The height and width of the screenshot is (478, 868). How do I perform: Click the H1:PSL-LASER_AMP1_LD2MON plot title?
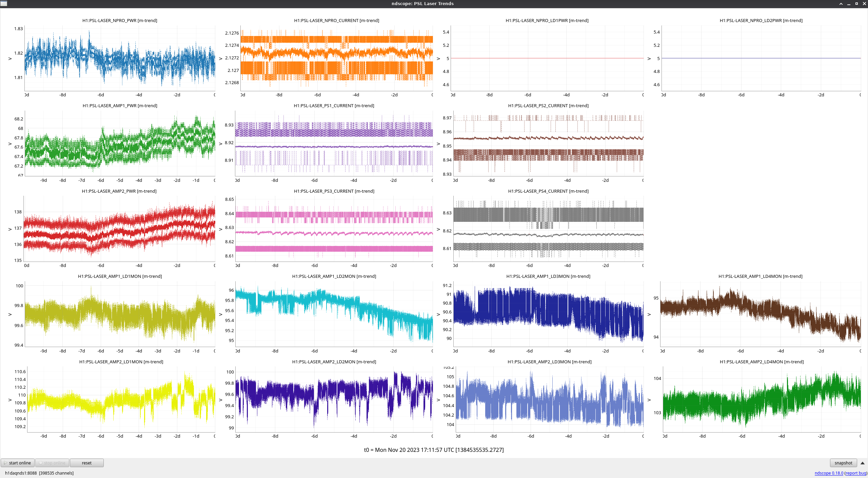[x=334, y=276]
